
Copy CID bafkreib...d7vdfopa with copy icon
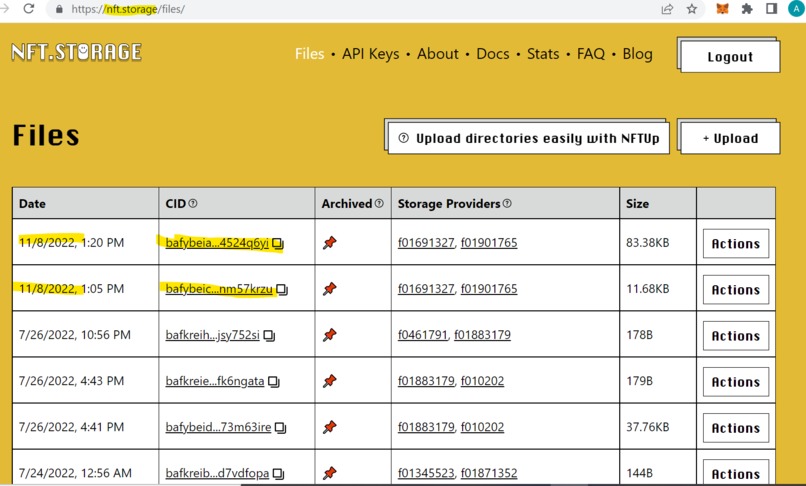point(278,474)
